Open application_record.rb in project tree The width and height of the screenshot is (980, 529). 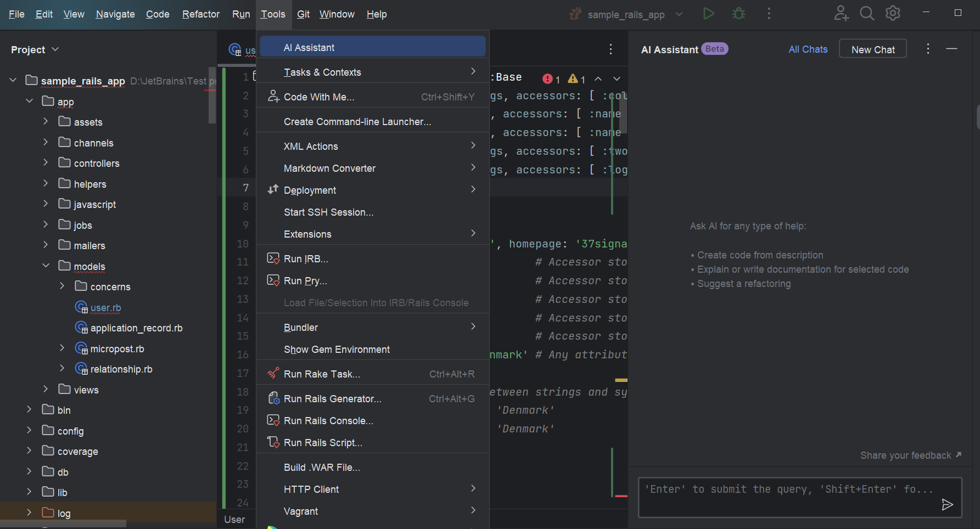click(136, 328)
